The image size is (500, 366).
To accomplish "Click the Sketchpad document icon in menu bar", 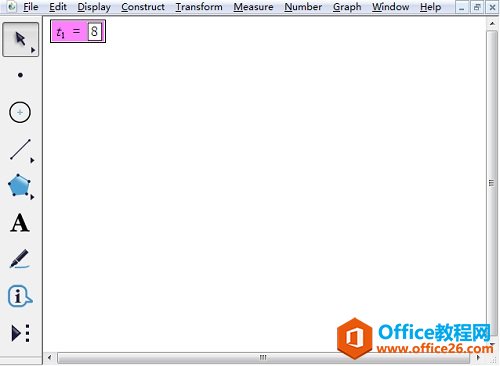I will pyautogui.click(x=11, y=7).
